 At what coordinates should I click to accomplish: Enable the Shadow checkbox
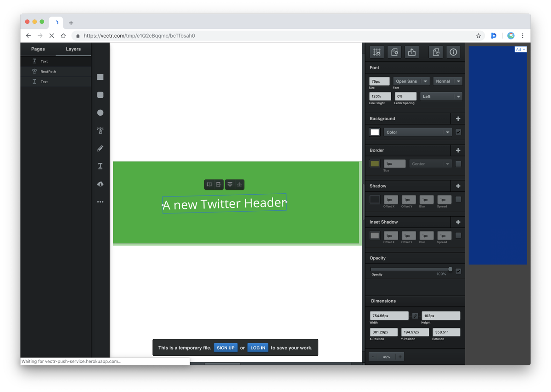(458, 200)
